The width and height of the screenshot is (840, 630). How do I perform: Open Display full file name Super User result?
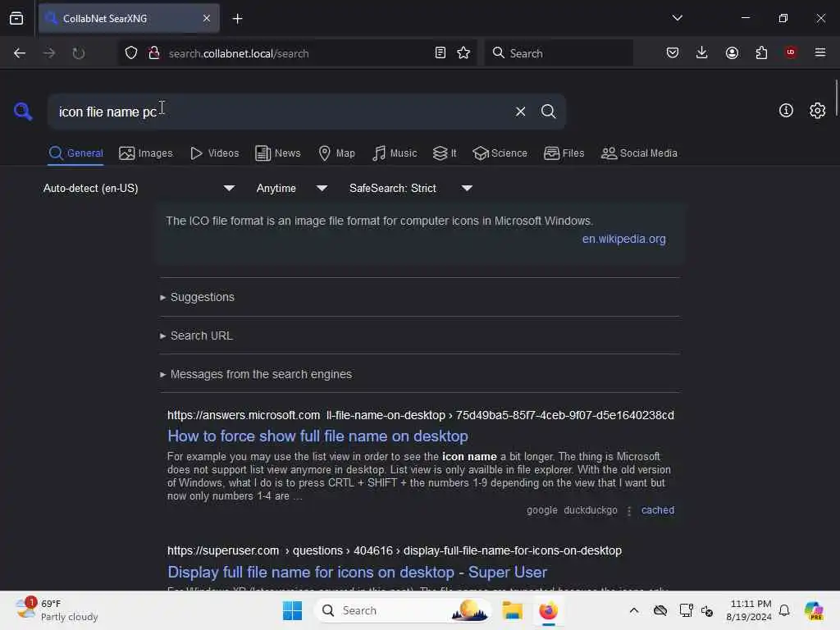click(x=358, y=572)
